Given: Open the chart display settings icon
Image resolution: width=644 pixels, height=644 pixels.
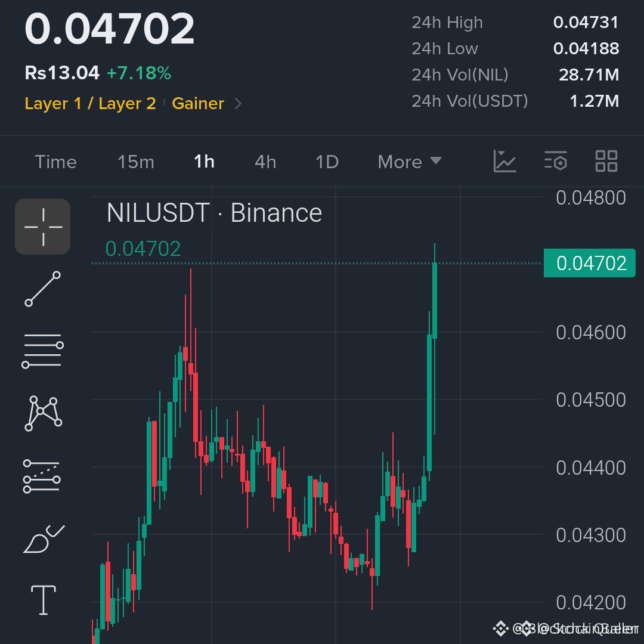Looking at the screenshot, I should 556,161.
